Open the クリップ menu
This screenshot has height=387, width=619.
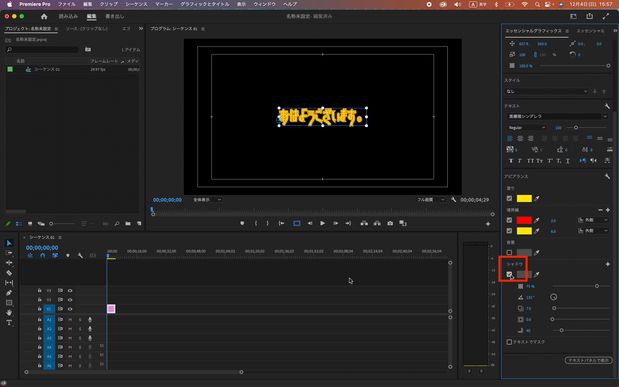(x=109, y=4)
